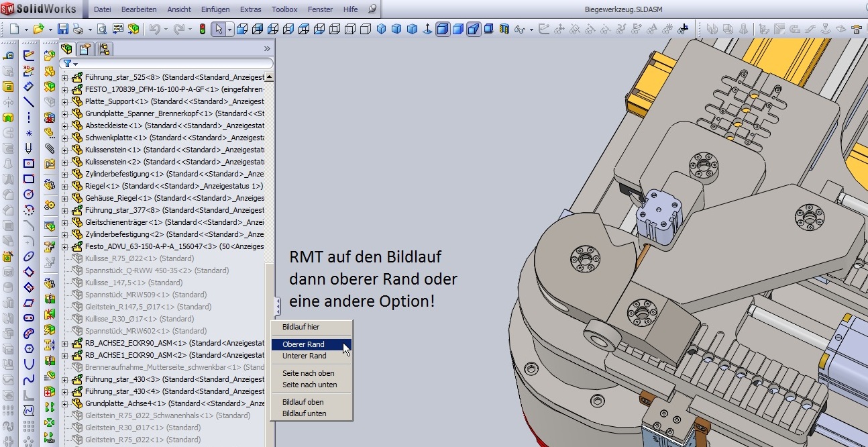Screen dimensions: 868x447
Task: Click the paperclip Mate icon
Action: tap(50, 148)
